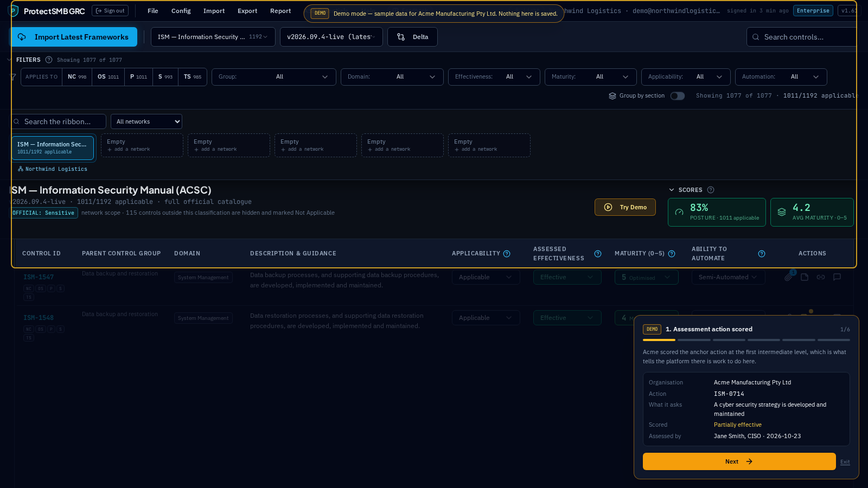Screen dimensions: 868x488
Task: Click the Applicability column help icon
Action: pyautogui.click(x=507, y=254)
